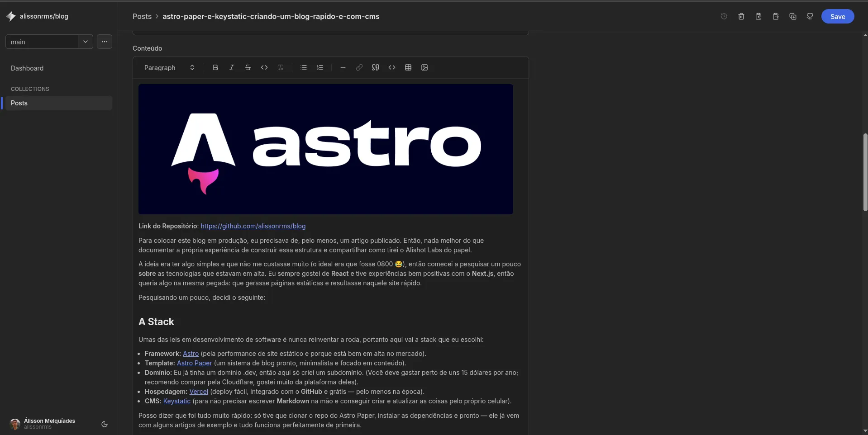The image size is (868, 435).
Task: Open the GitHub icon in the header
Action: pyautogui.click(x=810, y=16)
